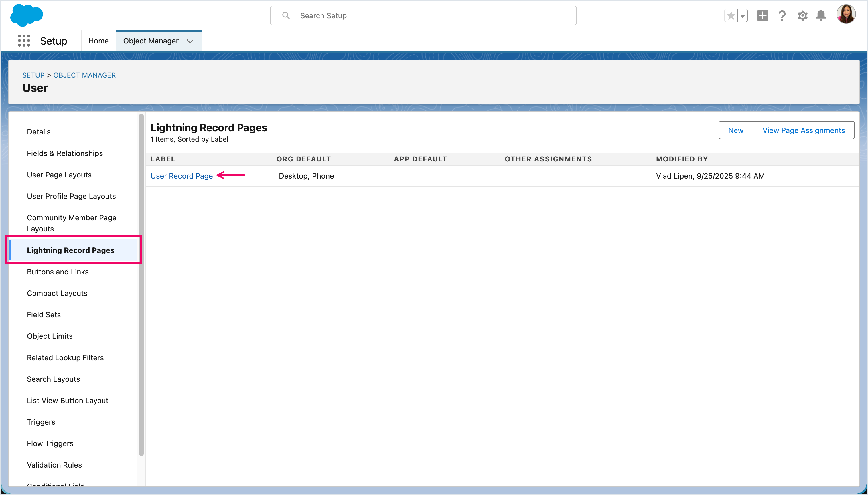
Task: Click the New button
Action: point(735,130)
